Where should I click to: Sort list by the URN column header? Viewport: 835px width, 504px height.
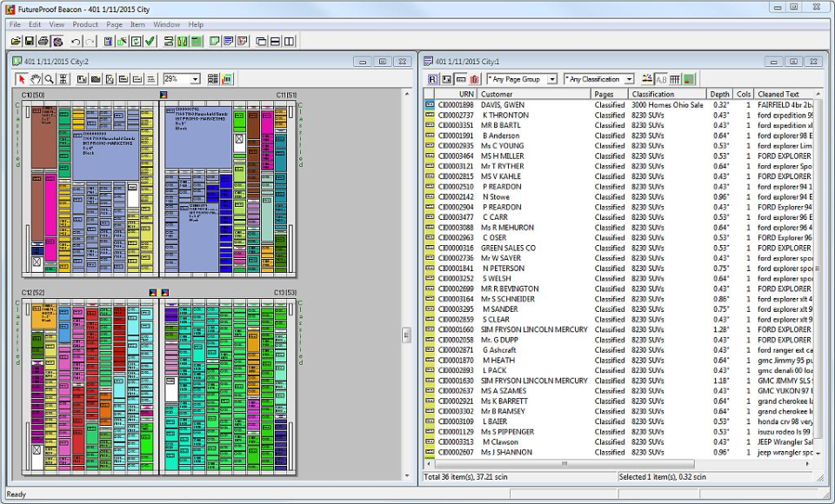pos(457,94)
